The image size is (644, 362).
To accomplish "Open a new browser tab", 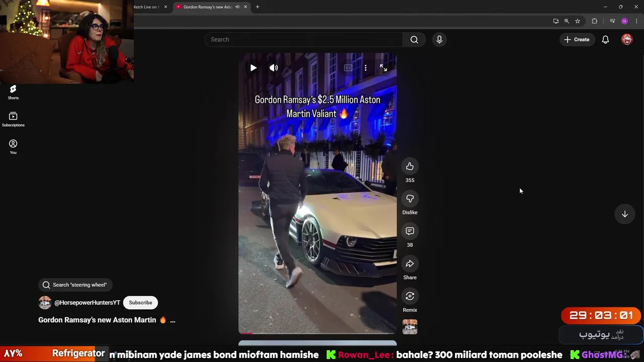I will tap(258, 7).
